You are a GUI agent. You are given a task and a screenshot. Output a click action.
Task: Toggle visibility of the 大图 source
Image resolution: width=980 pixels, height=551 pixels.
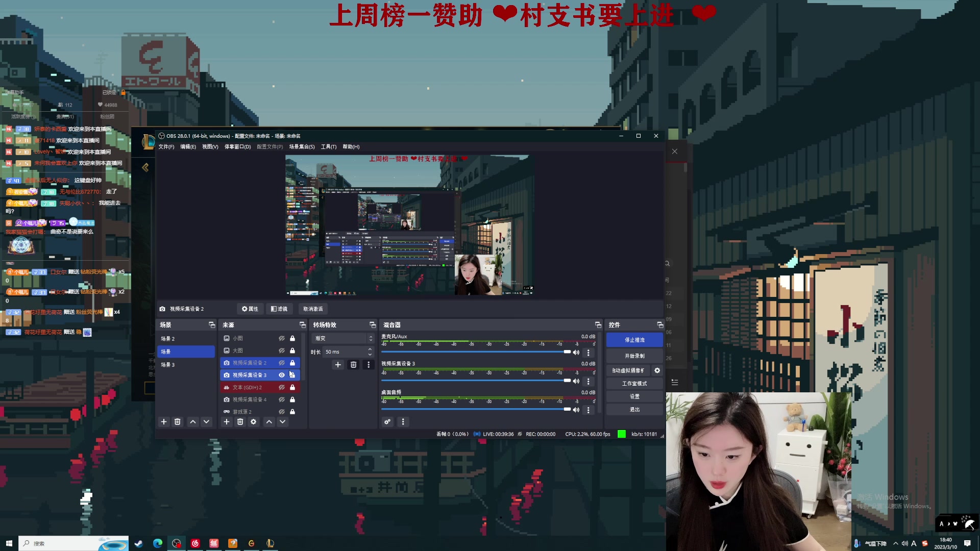click(x=281, y=350)
